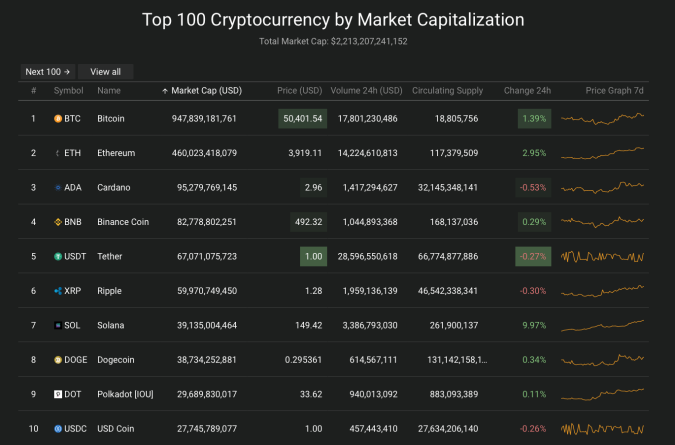Screen dimensions: 675x445
Task: Click Bitcoin price 50,401.54
Action: click(x=303, y=119)
